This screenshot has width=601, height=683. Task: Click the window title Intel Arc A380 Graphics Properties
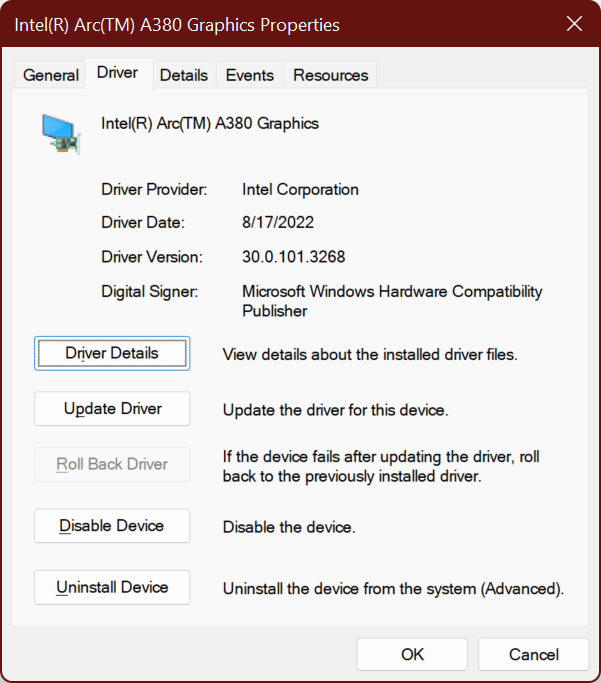[x=177, y=25]
